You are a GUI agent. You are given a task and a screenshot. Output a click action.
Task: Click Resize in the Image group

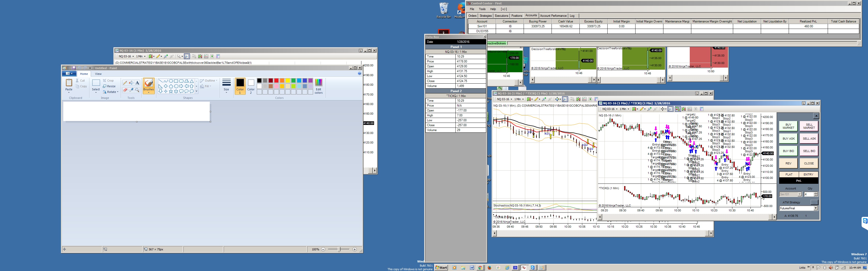pos(109,86)
